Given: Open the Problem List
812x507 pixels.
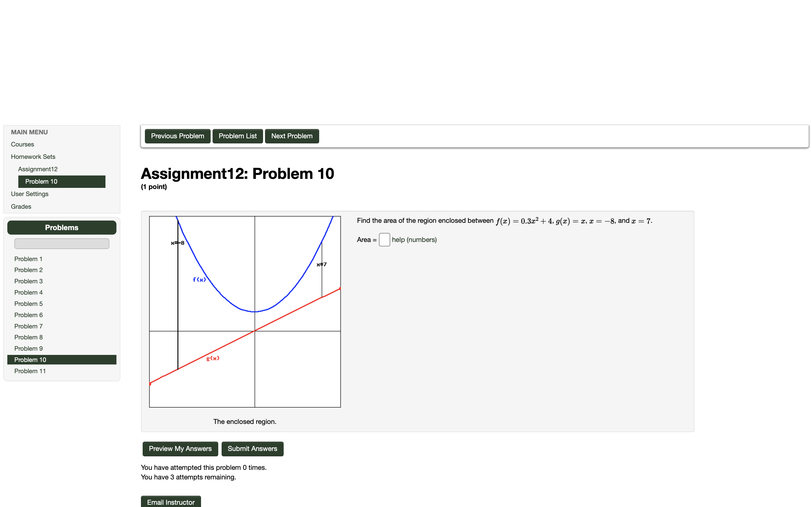Looking at the screenshot, I should [238, 136].
